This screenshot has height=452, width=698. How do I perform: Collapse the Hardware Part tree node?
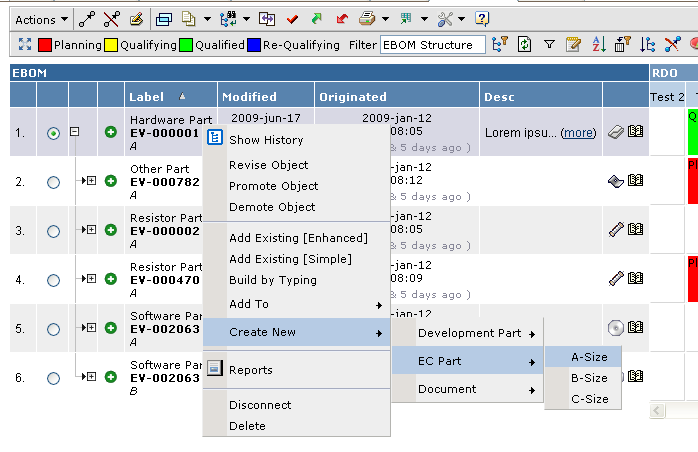tap(74, 132)
